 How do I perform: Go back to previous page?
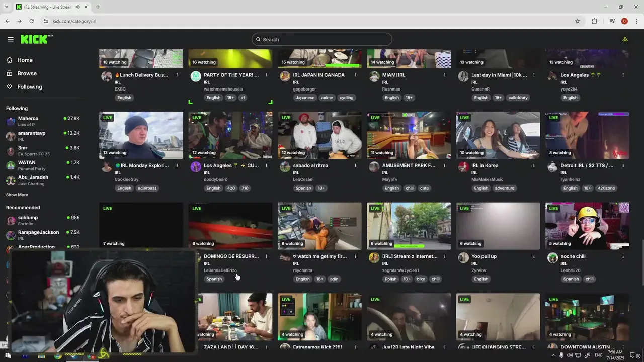(x=7, y=21)
